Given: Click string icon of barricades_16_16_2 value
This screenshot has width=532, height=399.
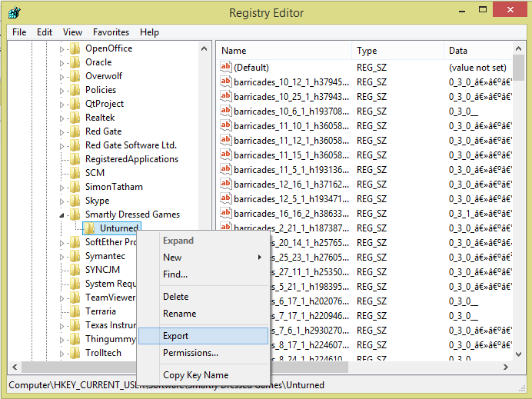Looking at the screenshot, I should click(225, 213).
